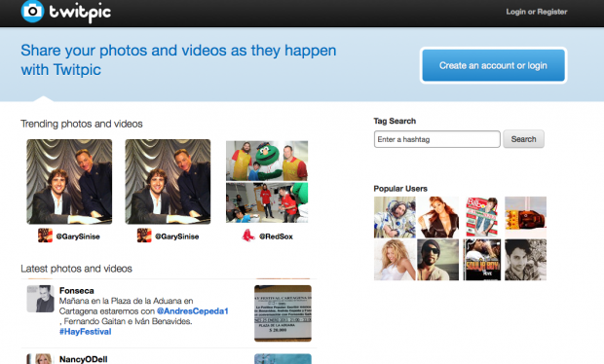Select the Soulja Boy popular user avatar
The width and height of the screenshot is (604, 364).
(x=482, y=260)
